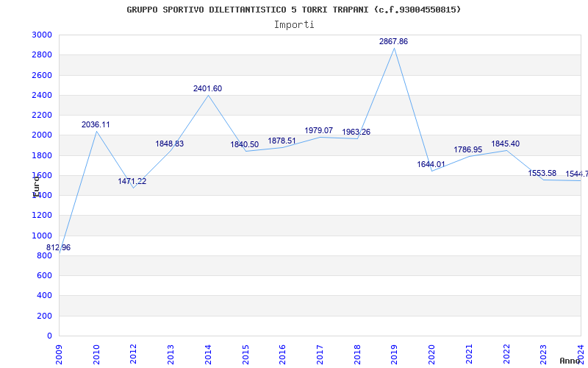Click the 2018 x-axis year label
Image resolution: width=588 pixels, height=368 pixels.
pos(357,354)
